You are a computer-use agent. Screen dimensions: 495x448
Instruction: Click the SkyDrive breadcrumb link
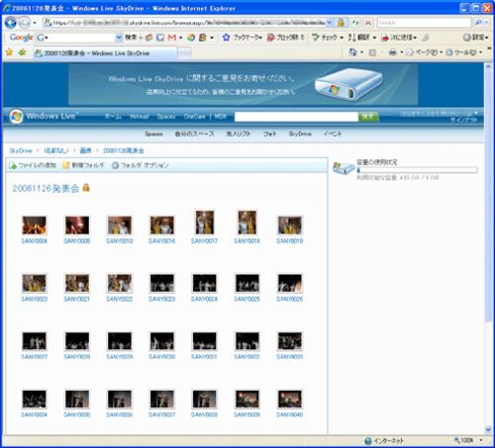coord(21,150)
